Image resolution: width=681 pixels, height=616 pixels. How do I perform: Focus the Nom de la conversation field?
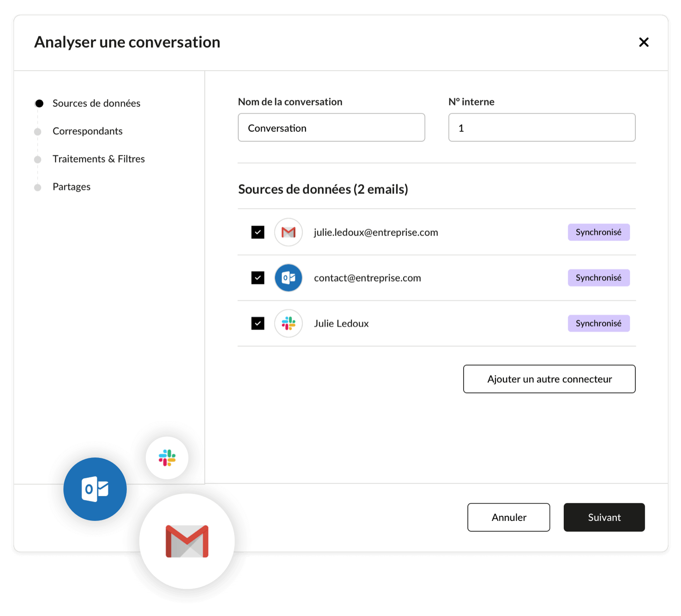tap(331, 128)
